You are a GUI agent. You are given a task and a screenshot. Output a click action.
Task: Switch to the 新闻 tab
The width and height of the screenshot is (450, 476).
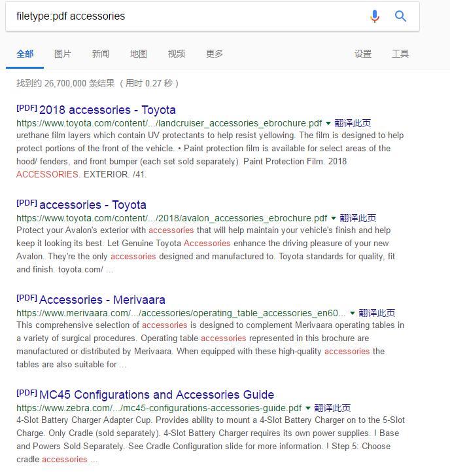(101, 54)
